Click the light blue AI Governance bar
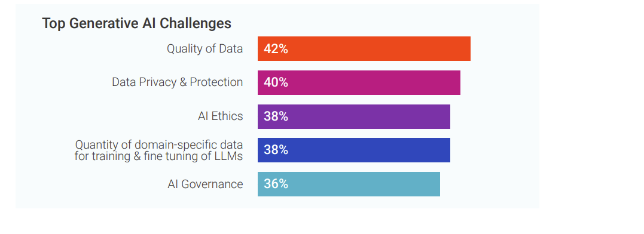Image resolution: width=644 pixels, height=234 pixels. (349, 184)
